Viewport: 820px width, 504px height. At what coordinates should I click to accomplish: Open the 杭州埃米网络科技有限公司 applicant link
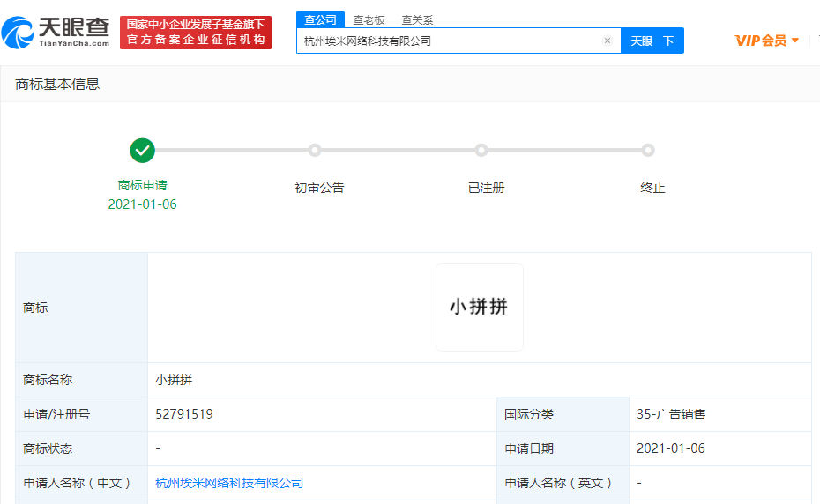click(x=229, y=483)
